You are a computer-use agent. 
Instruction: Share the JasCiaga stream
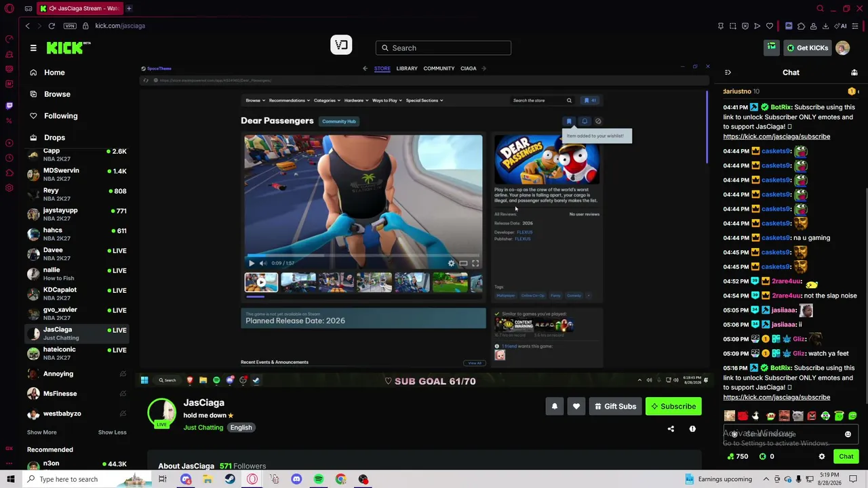(671, 429)
